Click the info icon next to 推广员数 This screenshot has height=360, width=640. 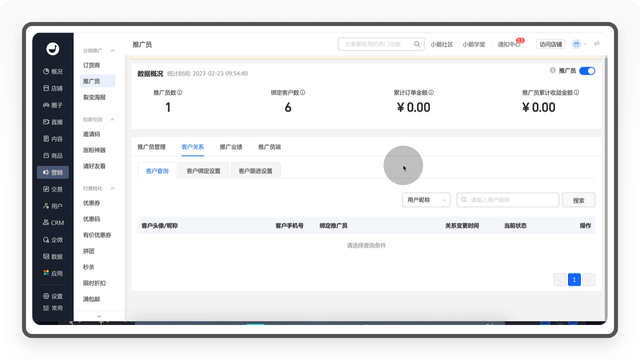180,93
